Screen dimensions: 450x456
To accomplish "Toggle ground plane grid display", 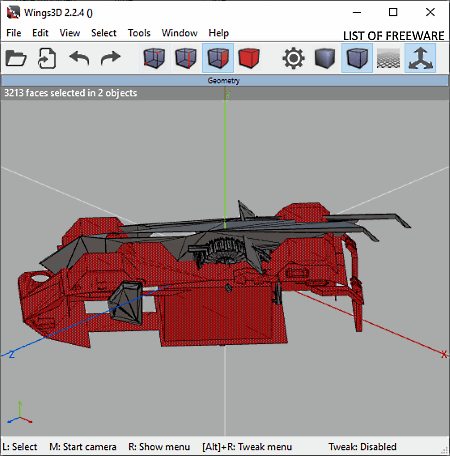I will click(x=388, y=58).
